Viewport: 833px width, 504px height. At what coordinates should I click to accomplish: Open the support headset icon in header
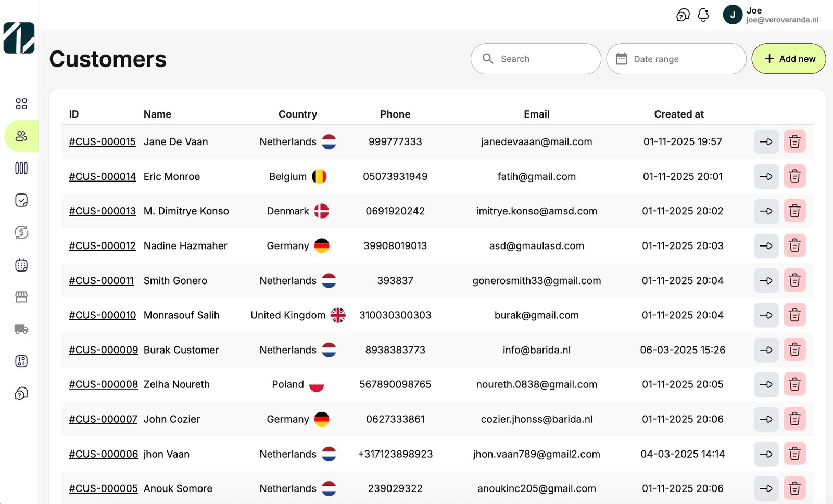[x=683, y=15]
